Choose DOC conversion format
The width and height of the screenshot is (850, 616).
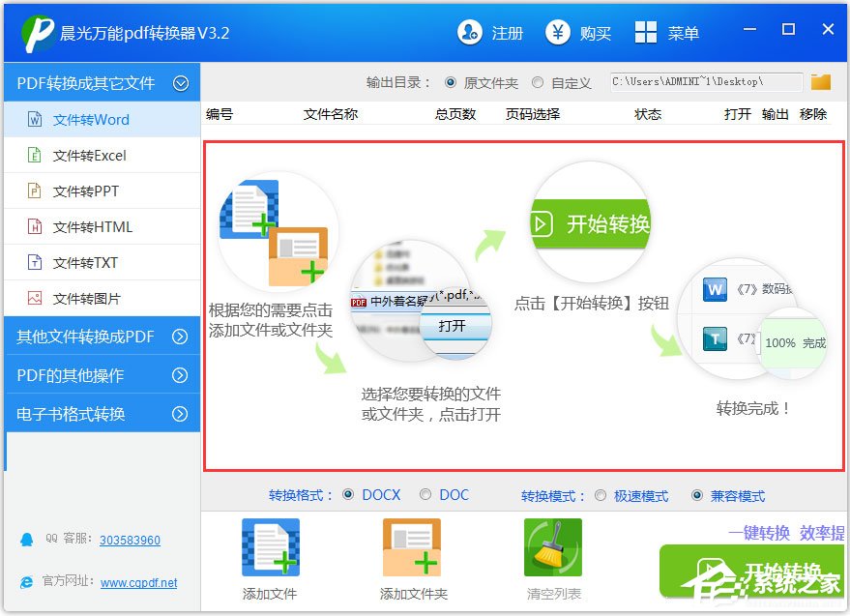tap(425, 494)
